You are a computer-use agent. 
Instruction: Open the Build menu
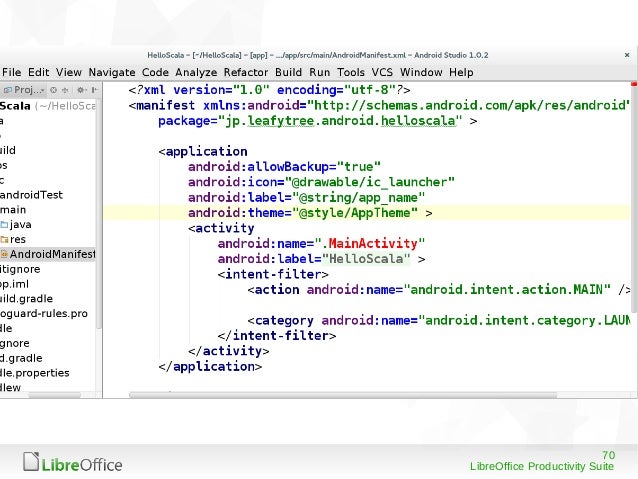pyautogui.click(x=288, y=72)
